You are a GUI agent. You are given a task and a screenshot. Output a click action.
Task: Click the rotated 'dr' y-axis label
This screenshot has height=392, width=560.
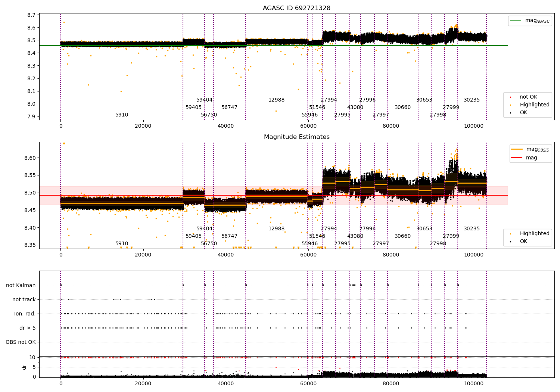(x=24, y=367)
